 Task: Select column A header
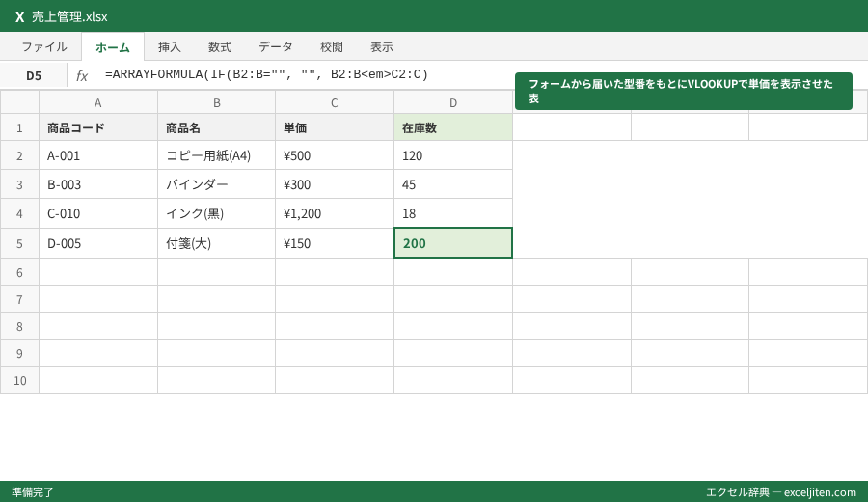click(98, 102)
